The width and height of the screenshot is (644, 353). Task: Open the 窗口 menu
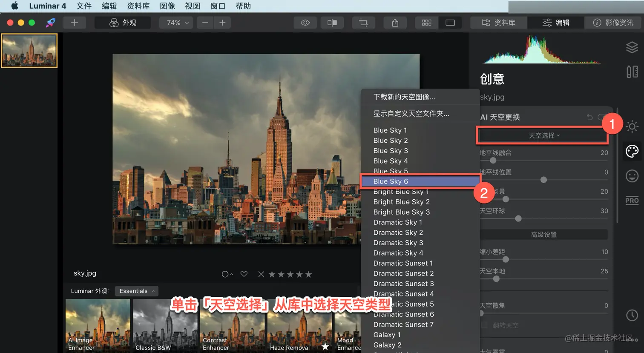(x=218, y=6)
